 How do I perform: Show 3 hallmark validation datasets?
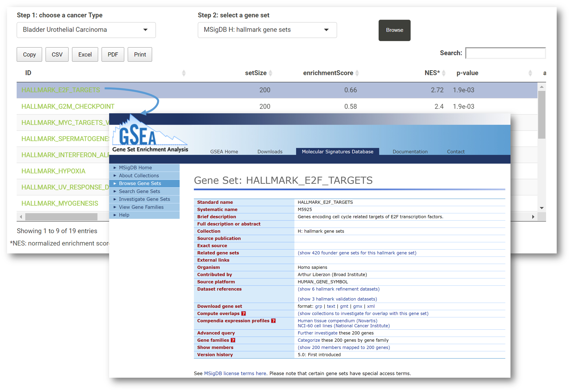337,299
